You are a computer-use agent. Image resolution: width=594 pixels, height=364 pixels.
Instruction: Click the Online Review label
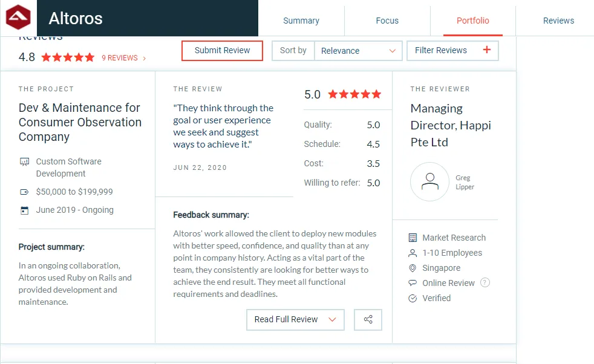coord(448,284)
